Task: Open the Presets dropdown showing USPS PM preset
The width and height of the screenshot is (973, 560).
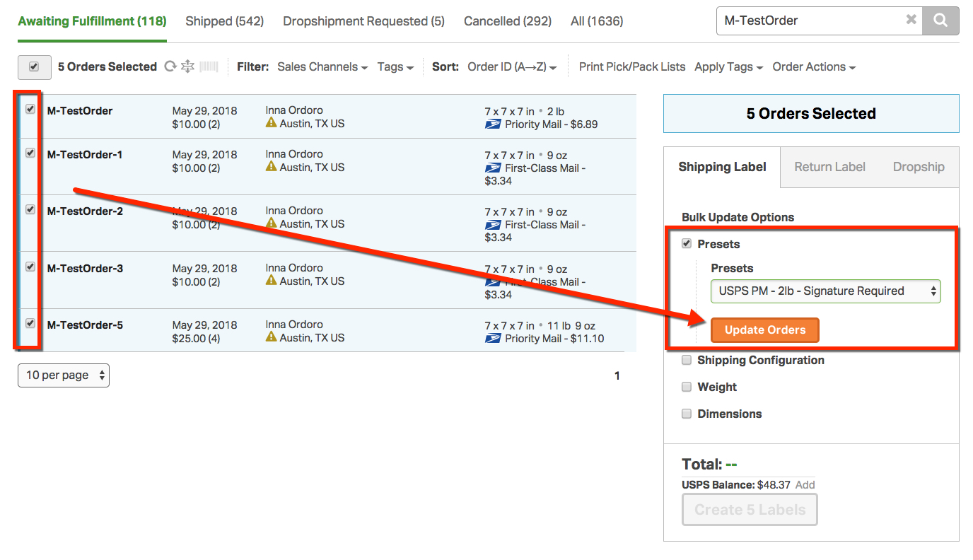Action: [825, 291]
